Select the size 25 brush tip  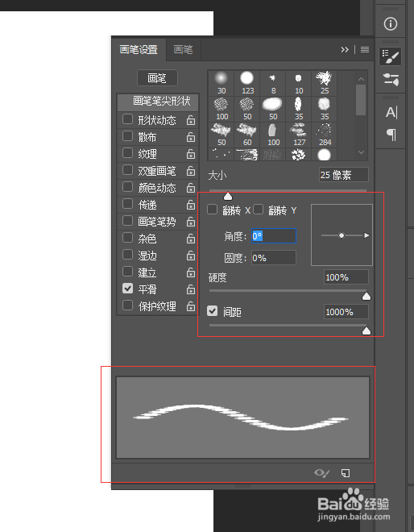coord(325,83)
